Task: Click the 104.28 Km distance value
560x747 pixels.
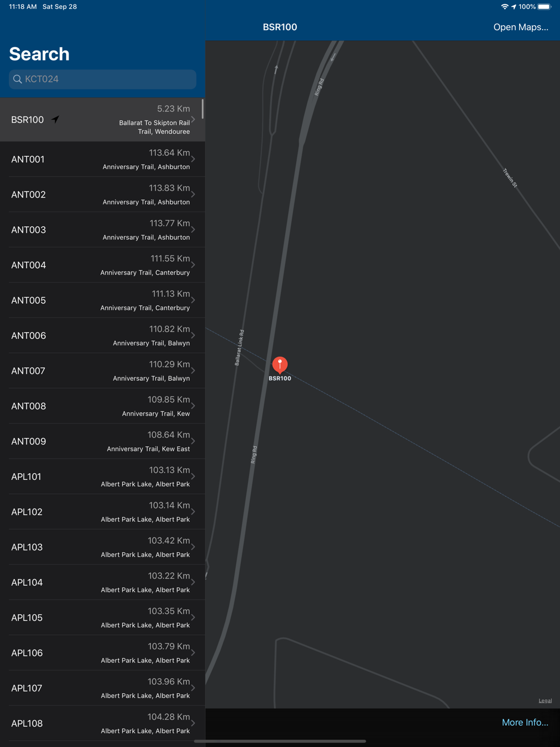Action: [x=169, y=717]
